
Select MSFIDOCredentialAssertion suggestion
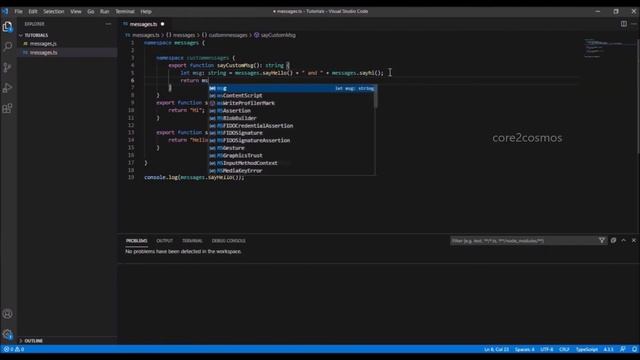point(292,126)
